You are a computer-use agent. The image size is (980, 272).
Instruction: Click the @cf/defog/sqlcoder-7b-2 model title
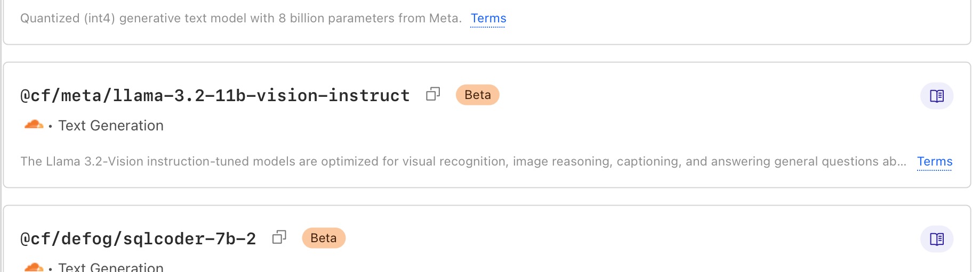[x=138, y=238]
